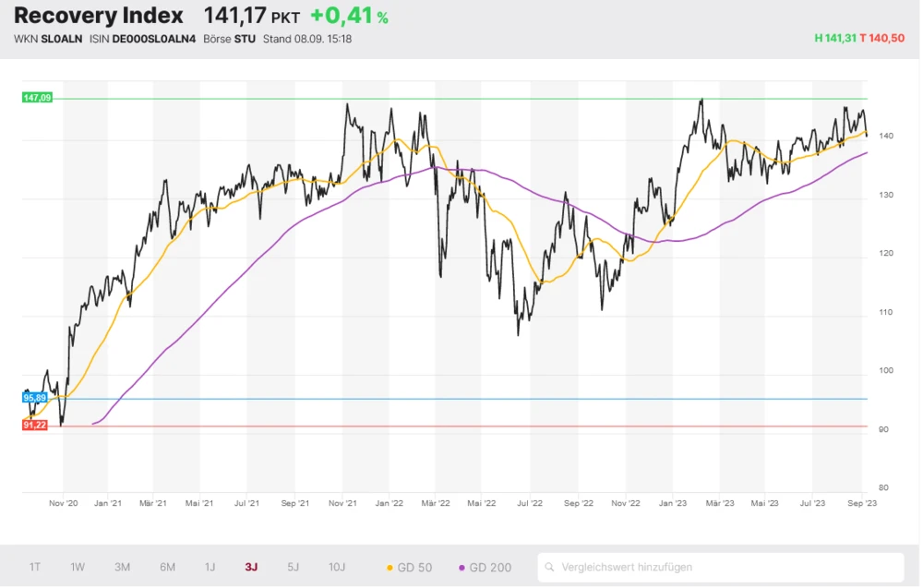This screenshot has width=923, height=588.
Task: Show the 10J chart period
Action: [337, 567]
